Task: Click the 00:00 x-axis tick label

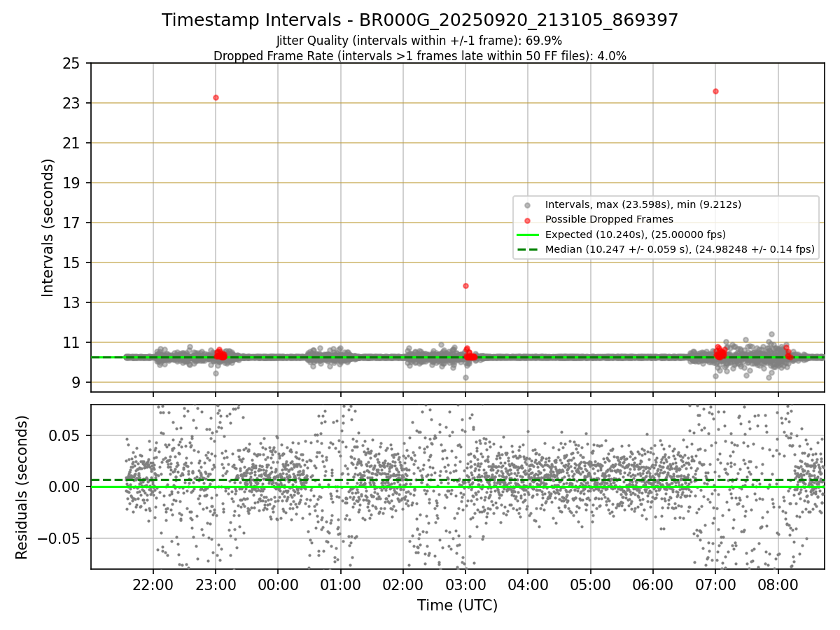Action: pyautogui.click(x=278, y=585)
